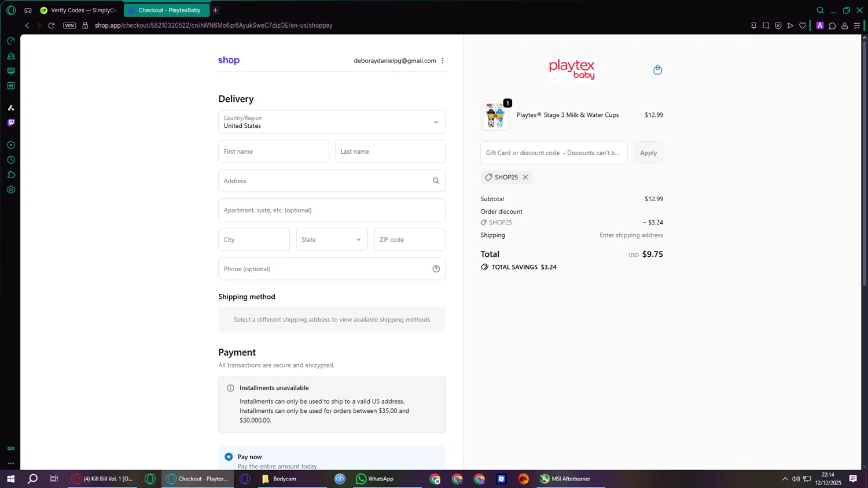Open GX Control speedometer in sidebar
The width and height of the screenshot is (868, 488).
11,41
